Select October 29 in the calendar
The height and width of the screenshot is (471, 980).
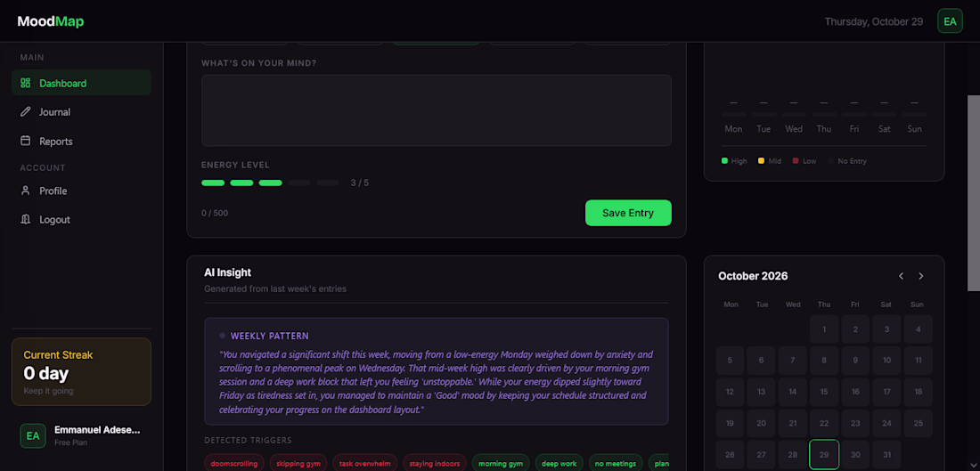[x=824, y=455]
